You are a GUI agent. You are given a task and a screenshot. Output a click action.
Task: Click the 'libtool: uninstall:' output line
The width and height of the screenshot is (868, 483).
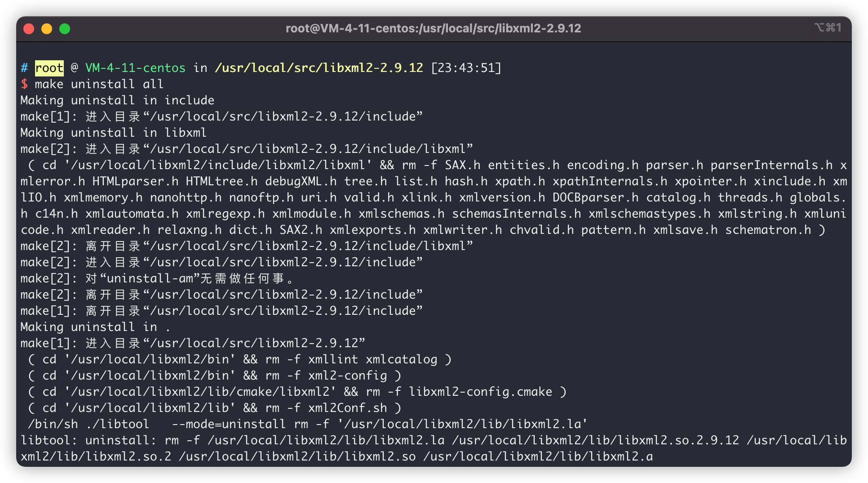click(x=434, y=448)
